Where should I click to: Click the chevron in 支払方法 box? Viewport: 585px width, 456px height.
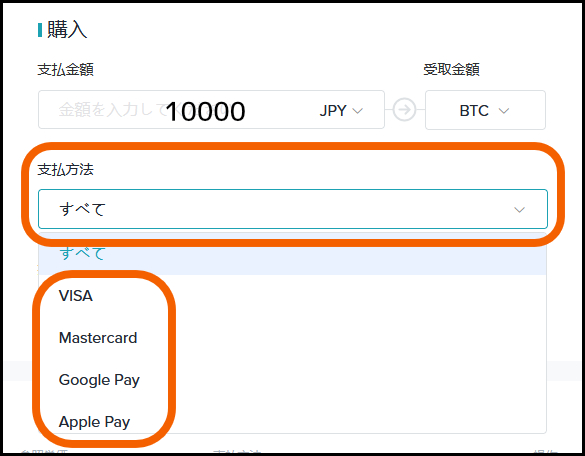[519, 210]
